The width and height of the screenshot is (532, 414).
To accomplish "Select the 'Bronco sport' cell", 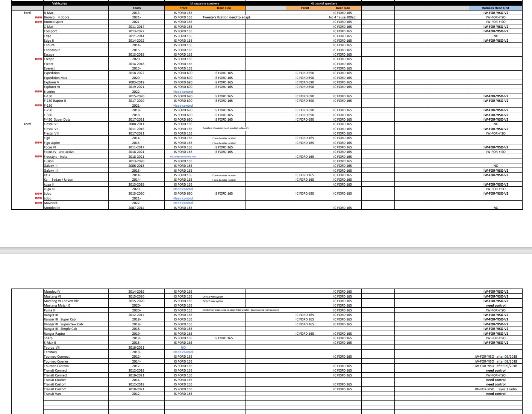I will (76, 22).
